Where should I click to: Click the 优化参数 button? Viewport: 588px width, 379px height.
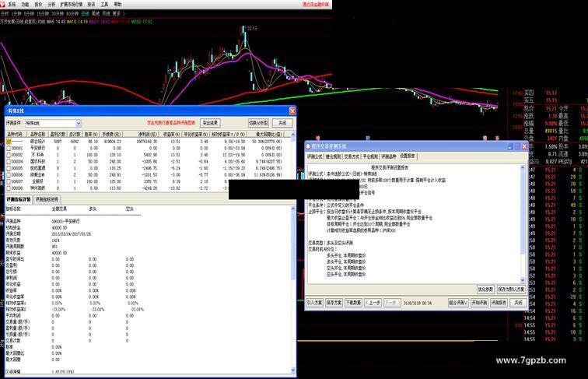coord(485,290)
